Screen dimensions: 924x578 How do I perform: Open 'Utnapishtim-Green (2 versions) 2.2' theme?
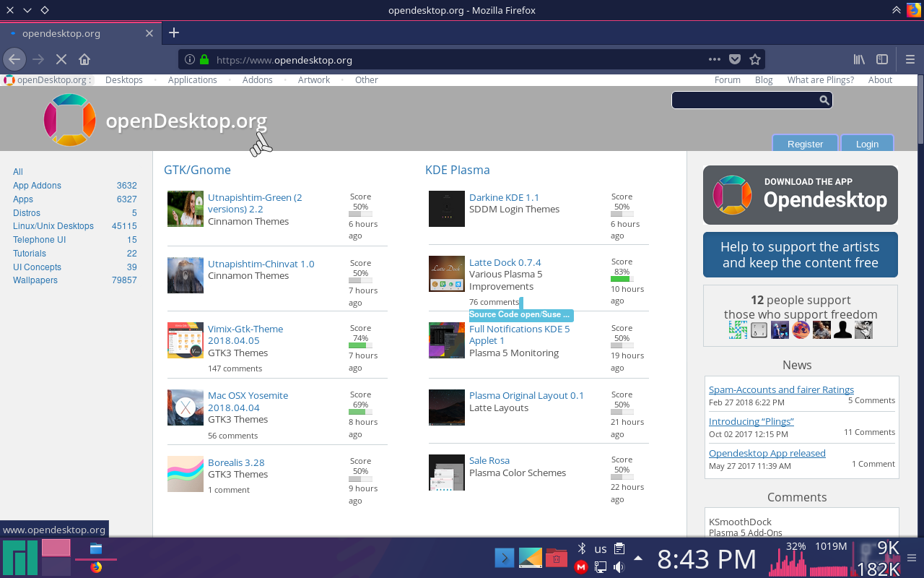click(255, 203)
